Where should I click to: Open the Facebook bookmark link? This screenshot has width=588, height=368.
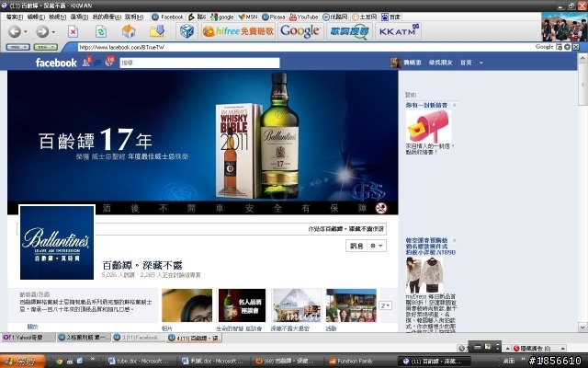(x=167, y=17)
